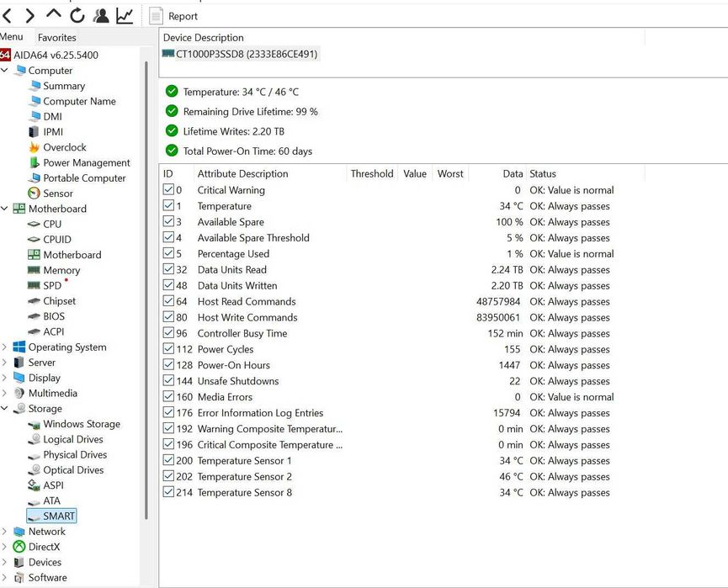Collapse the Computer tree node

tap(5, 70)
